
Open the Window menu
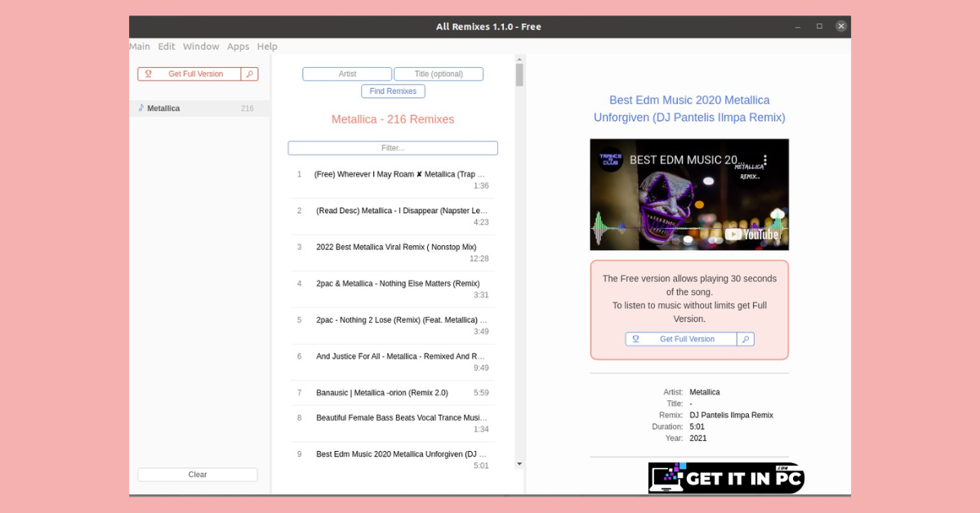[201, 47]
